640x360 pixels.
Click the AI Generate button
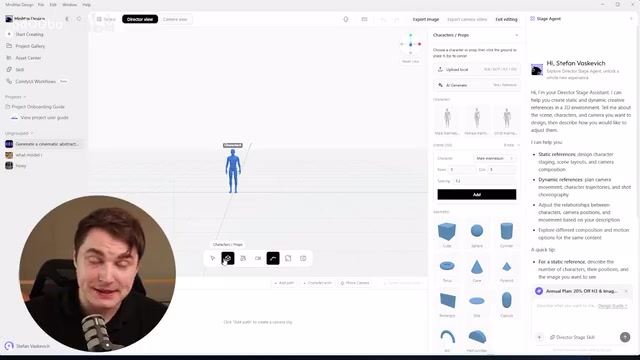coord(477,85)
